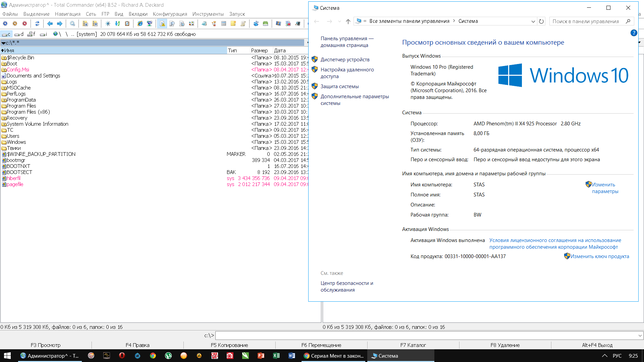Screen dimensions: 644x362
Task: Click the Control Panel search field
Action: click(x=586, y=21)
